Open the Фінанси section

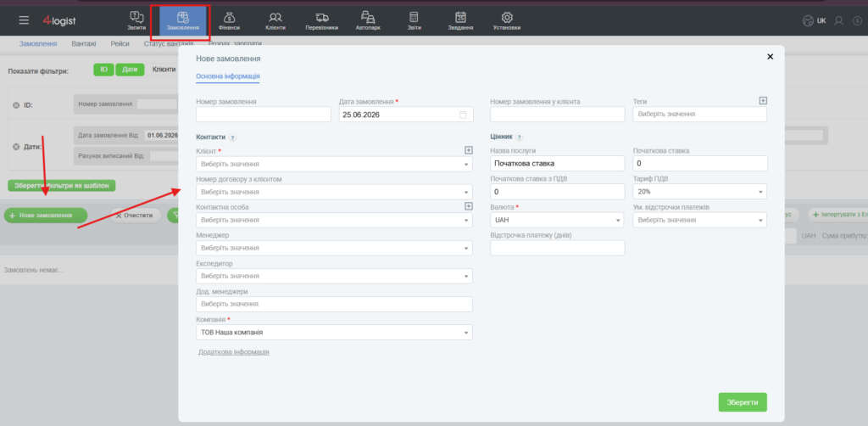tap(229, 20)
